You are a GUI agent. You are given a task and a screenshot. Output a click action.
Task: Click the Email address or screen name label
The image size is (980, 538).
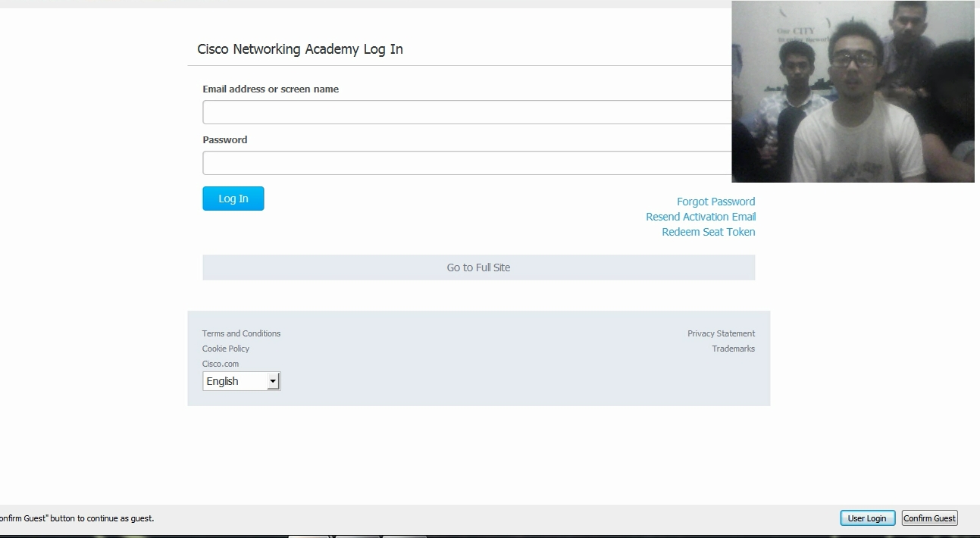coord(271,89)
